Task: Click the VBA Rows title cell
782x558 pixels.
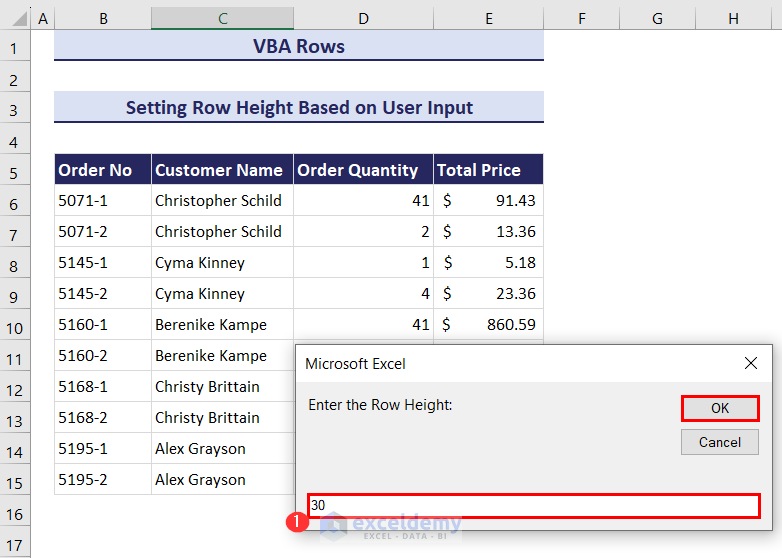Action: [x=298, y=46]
